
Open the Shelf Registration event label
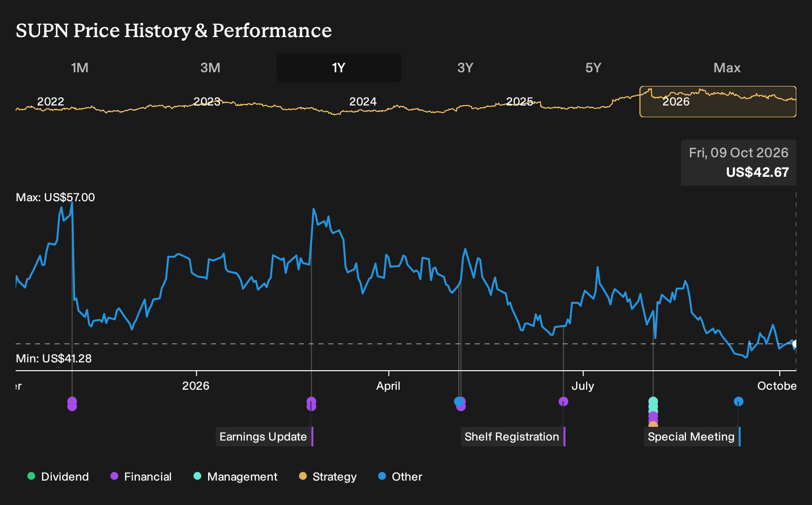(x=513, y=437)
